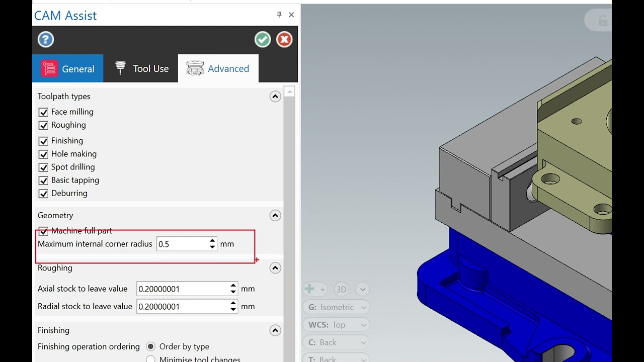This screenshot has width=644, height=362.
Task: Cancel with the red X icon
Action: 284,40
